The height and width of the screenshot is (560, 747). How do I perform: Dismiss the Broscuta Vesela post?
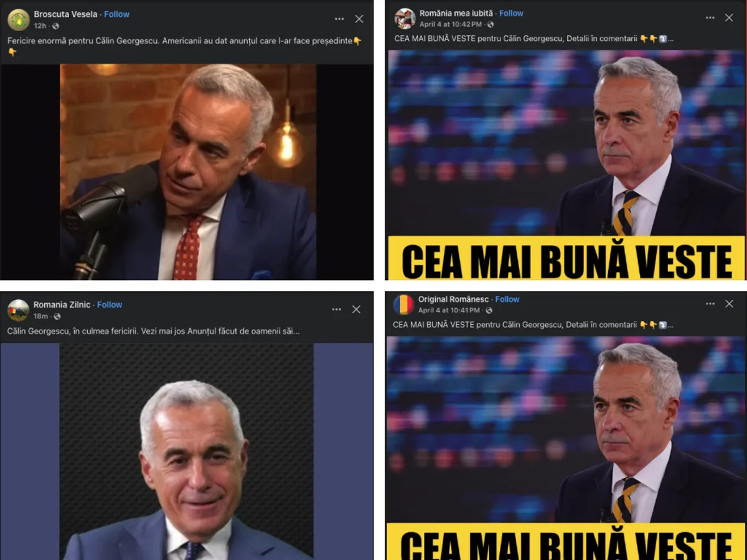pyautogui.click(x=359, y=19)
